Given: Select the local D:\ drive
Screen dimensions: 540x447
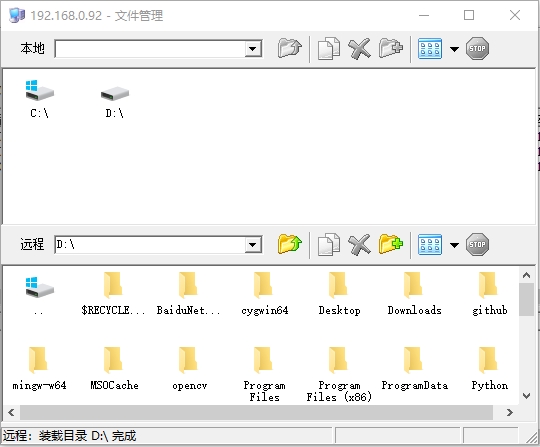Looking at the screenshot, I should coord(115,102).
